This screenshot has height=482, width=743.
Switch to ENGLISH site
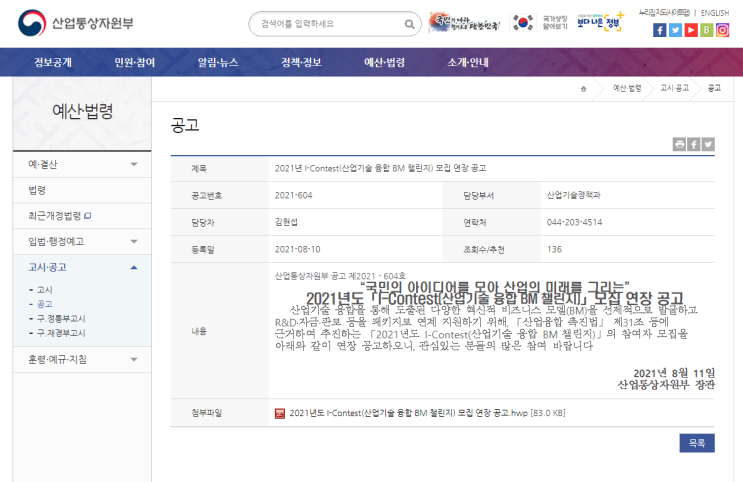pos(715,13)
